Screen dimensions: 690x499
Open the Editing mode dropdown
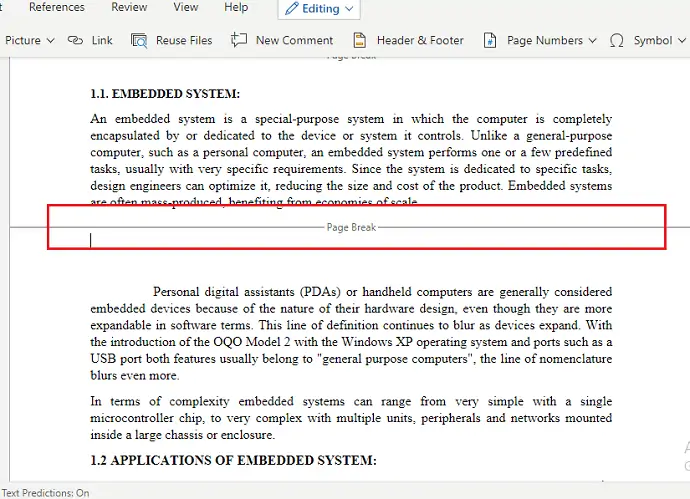[319, 9]
